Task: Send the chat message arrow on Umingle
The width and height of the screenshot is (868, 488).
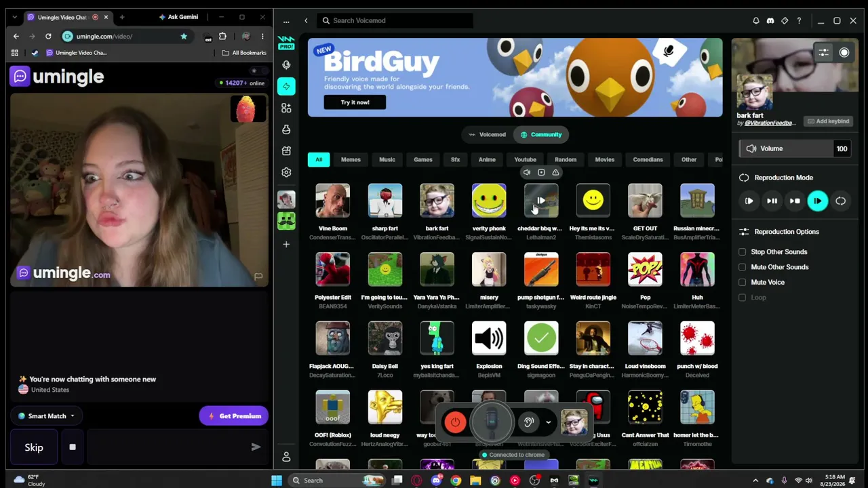Action: pyautogui.click(x=256, y=447)
